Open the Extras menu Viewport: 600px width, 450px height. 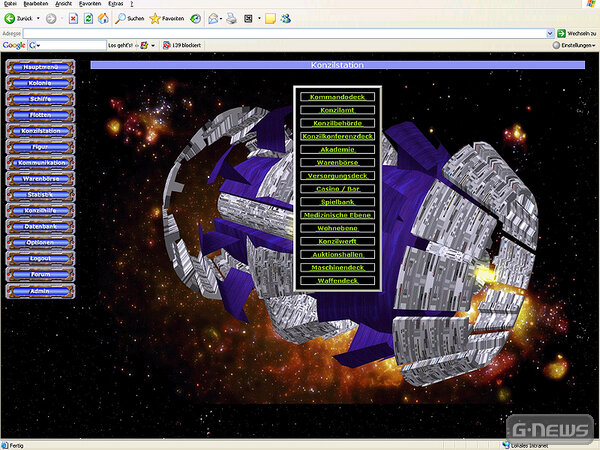(116, 3)
